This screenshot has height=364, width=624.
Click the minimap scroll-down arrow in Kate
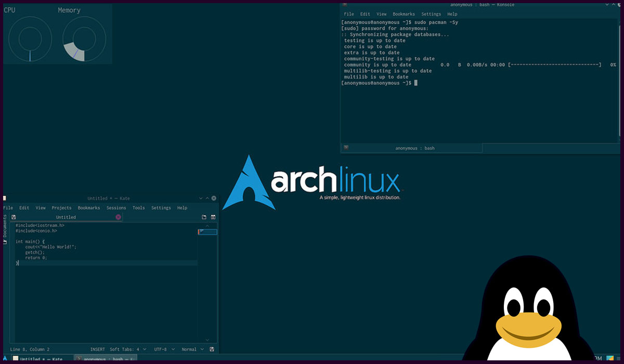(x=207, y=340)
